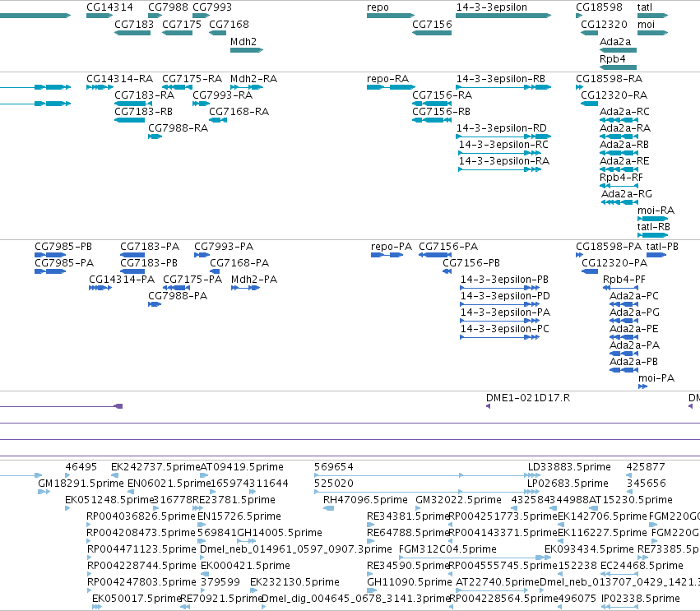Click the CG14314 gene label

pos(109,7)
